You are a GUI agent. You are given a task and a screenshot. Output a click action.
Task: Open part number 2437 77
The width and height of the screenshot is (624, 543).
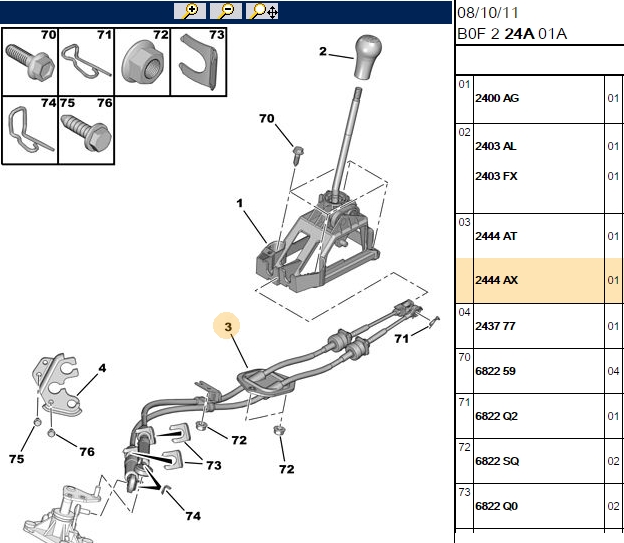click(x=495, y=326)
